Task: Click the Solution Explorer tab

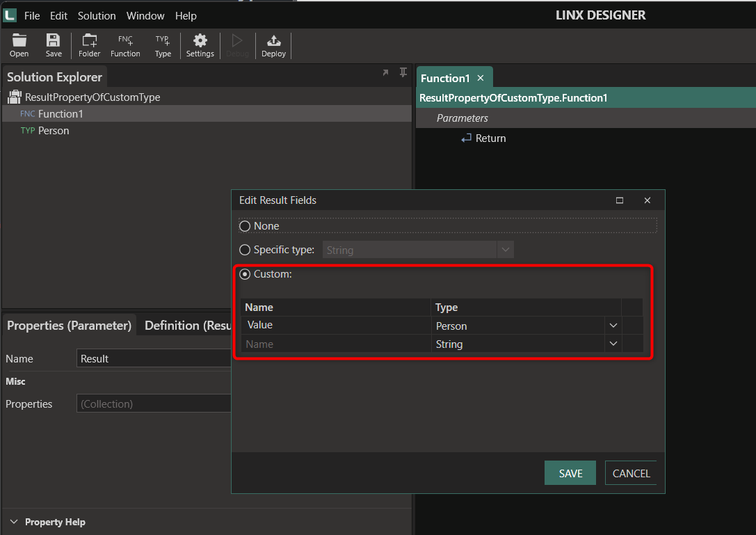Action: 54,77
